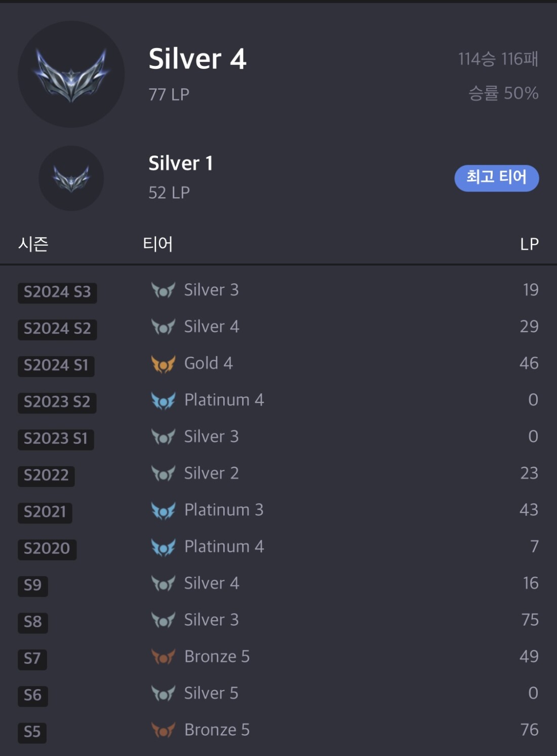Select the S2022 season tag
This screenshot has height=756, width=557.
tap(46, 475)
